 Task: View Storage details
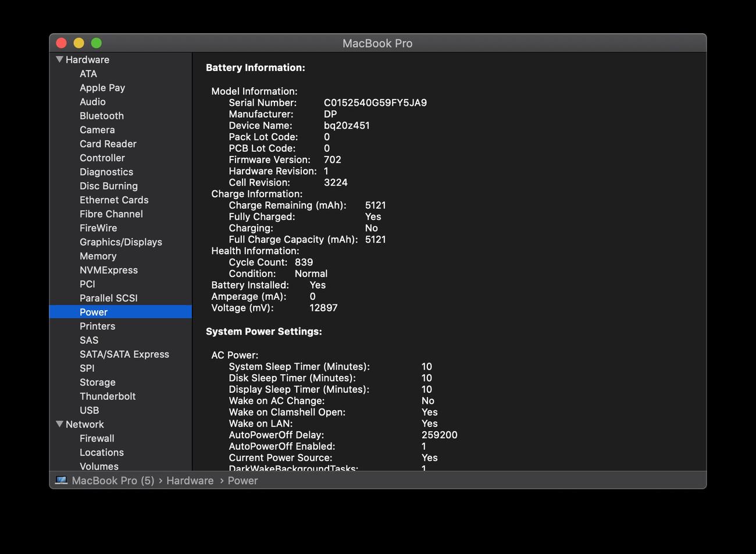[98, 382]
